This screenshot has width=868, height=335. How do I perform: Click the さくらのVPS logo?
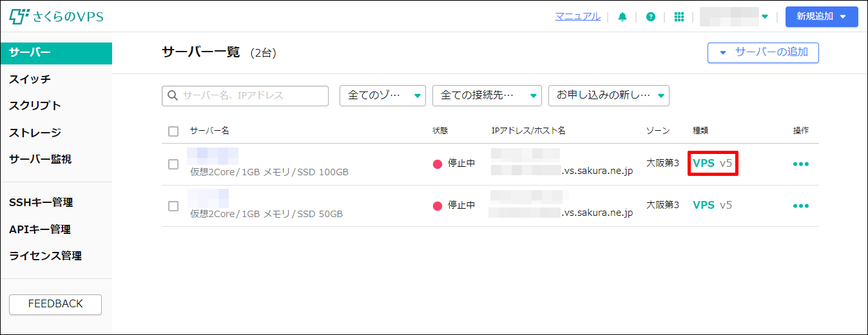coord(57,17)
